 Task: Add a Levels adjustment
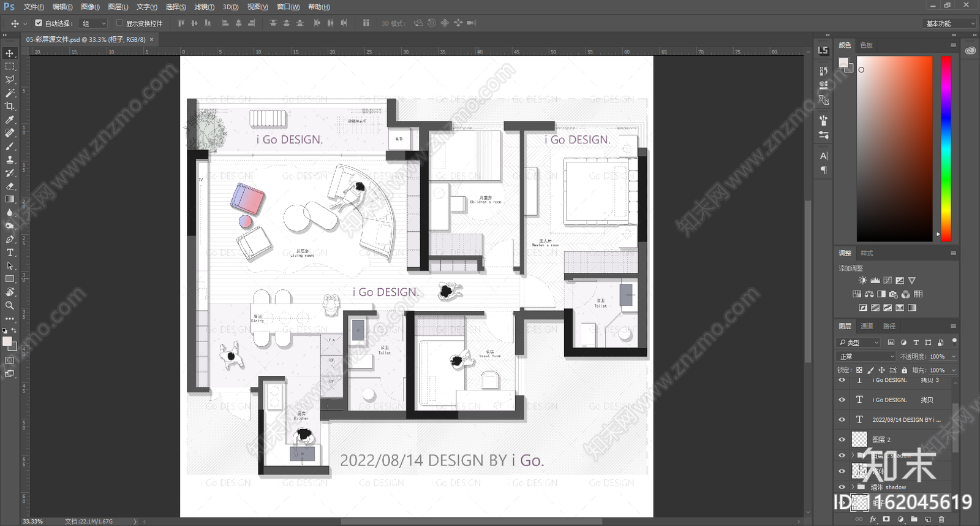(875, 280)
